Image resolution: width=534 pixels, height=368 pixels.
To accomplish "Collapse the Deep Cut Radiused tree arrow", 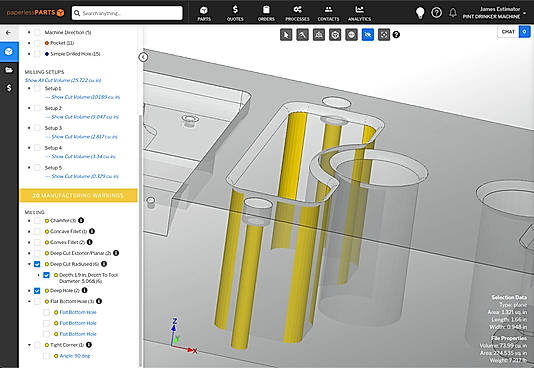I will coord(29,264).
